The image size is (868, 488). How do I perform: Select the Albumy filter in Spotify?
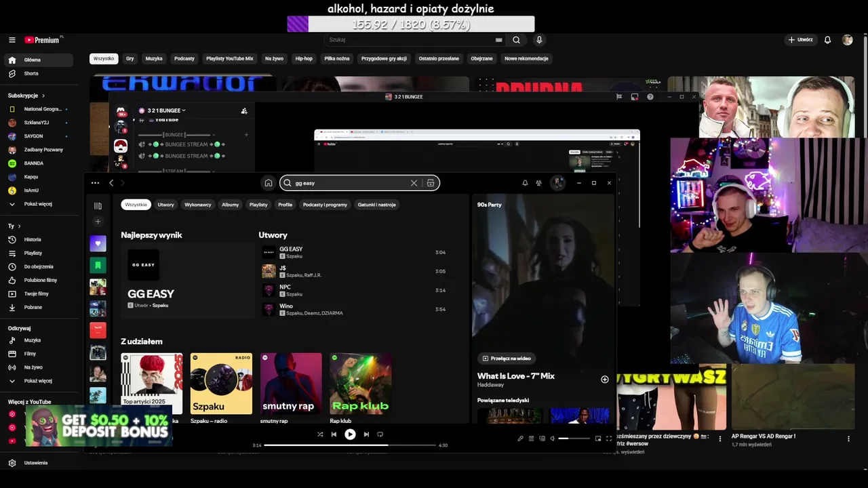click(231, 205)
